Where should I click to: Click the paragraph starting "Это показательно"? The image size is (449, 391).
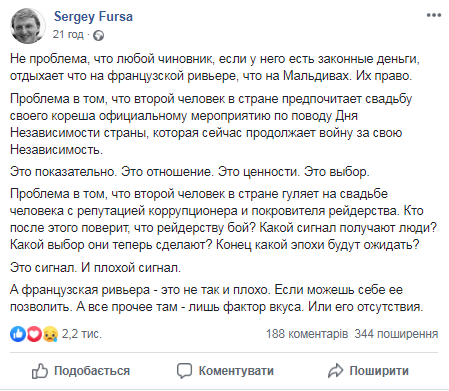click(190, 172)
